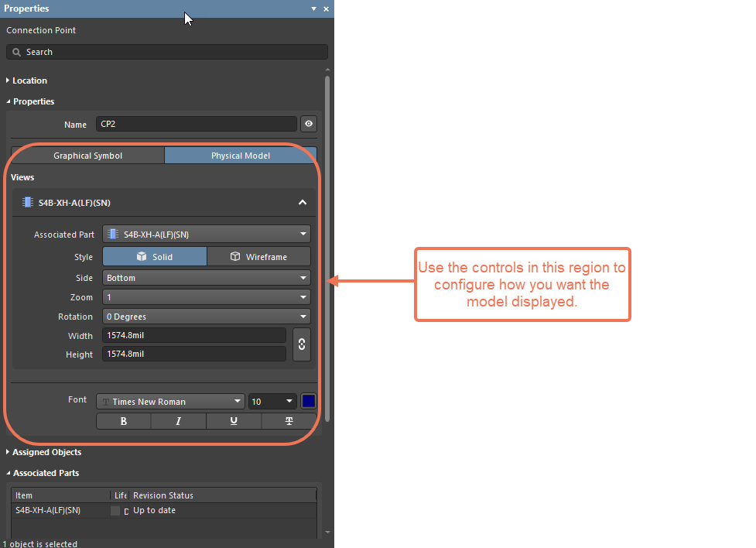756x548 pixels.
Task: Toggle Bold font formatting
Action: coord(124,421)
